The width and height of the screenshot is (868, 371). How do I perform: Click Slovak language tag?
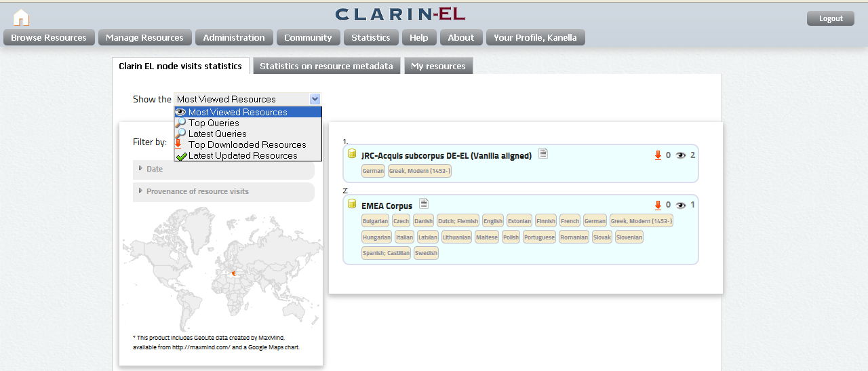(x=602, y=237)
